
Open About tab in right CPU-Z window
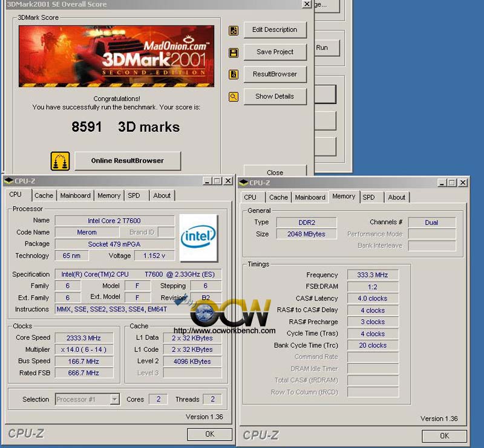coord(397,198)
